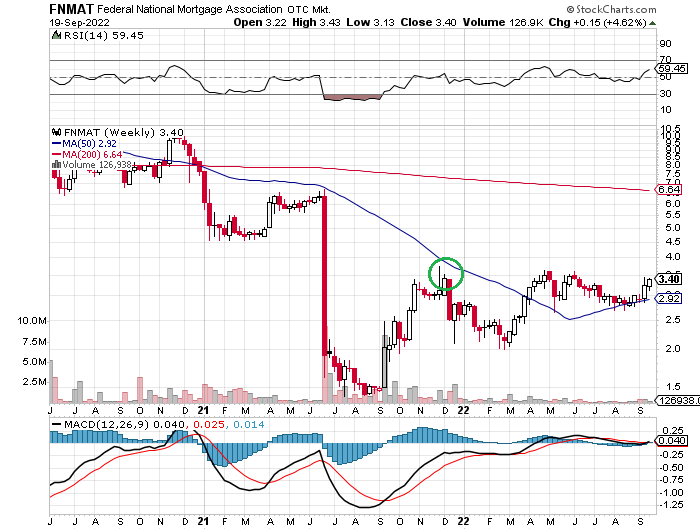Click the -1.25 MACD axis label
The height and width of the screenshot is (530, 700).
pos(672,505)
